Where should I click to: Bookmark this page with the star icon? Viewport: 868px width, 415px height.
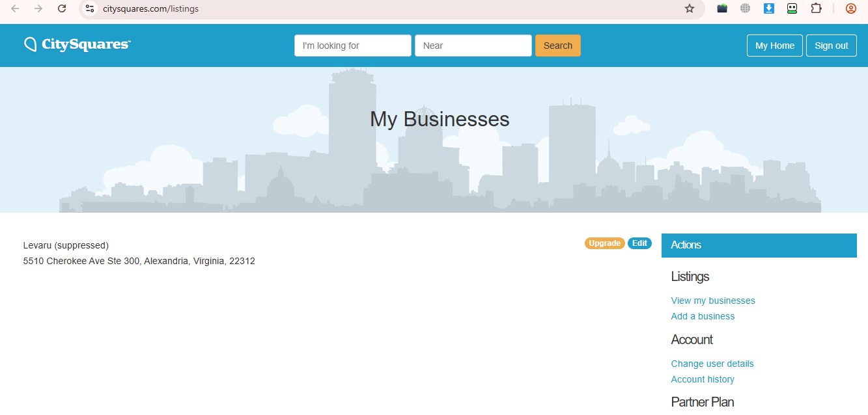[x=690, y=8]
